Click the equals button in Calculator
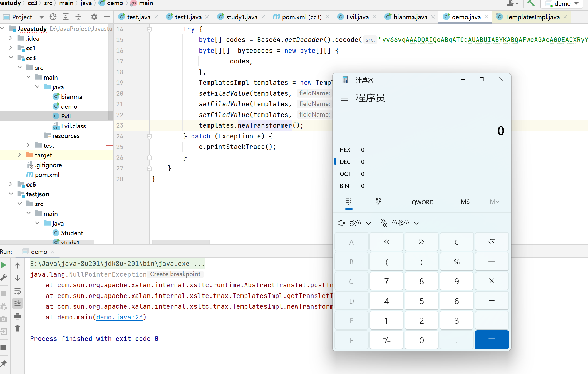Viewport: 588px width, 374px height. pos(492,340)
